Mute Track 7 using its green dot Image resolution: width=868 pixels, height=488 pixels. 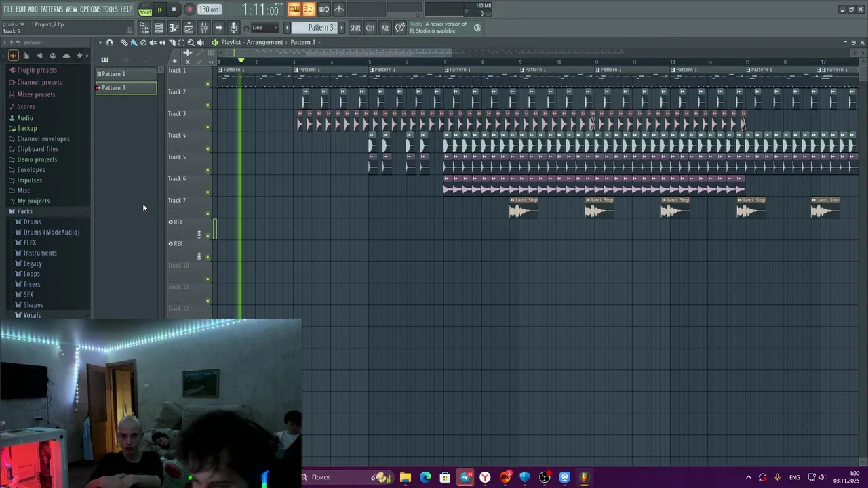tap(208, 214)
